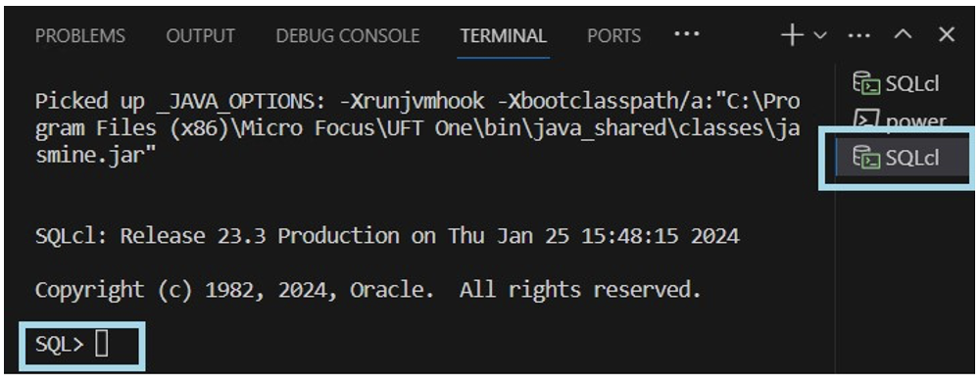Open the PORTS tab
Image resolution: width=980 pixels, height=382 pixels.
(x=613, y=36)
